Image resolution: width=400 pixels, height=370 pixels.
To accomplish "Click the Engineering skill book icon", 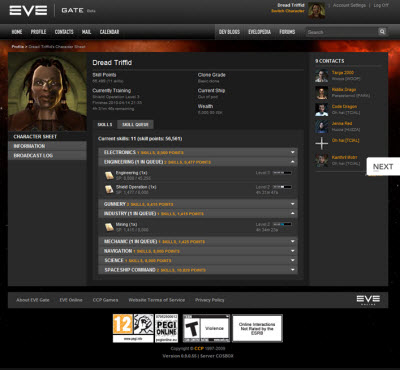I will tap(109, 175).
